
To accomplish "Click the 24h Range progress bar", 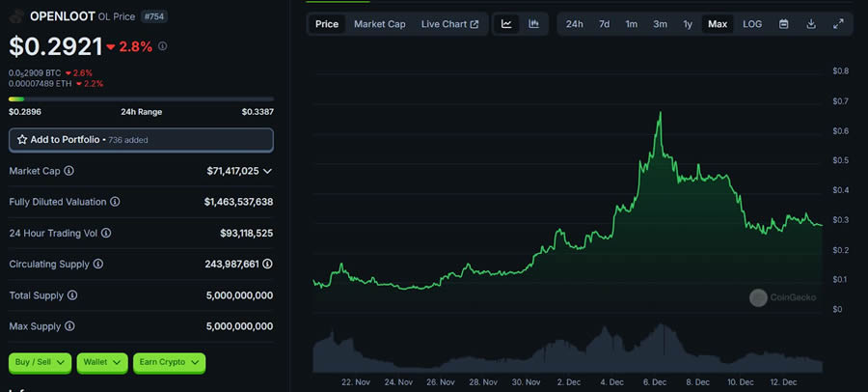I will (141, 98).
